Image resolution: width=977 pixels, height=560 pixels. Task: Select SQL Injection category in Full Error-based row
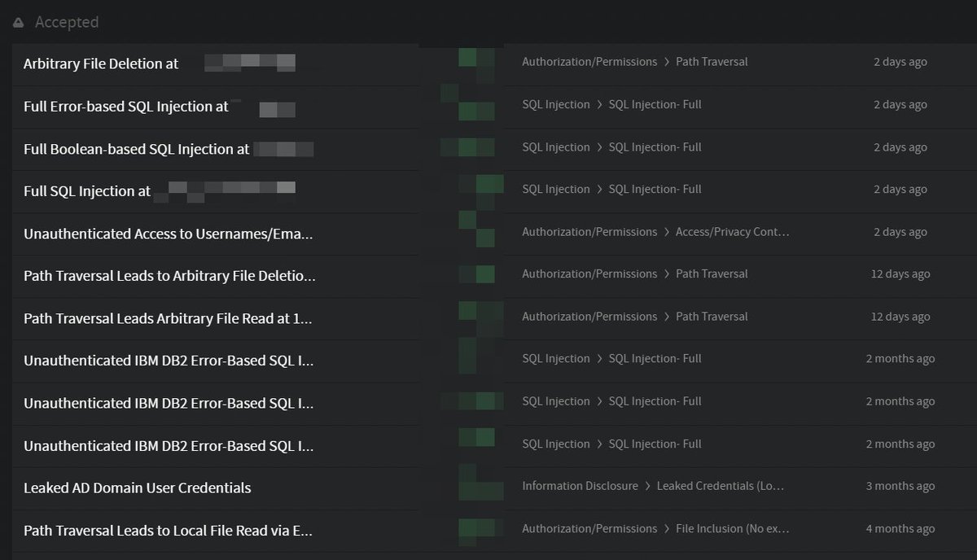[556, 104]
